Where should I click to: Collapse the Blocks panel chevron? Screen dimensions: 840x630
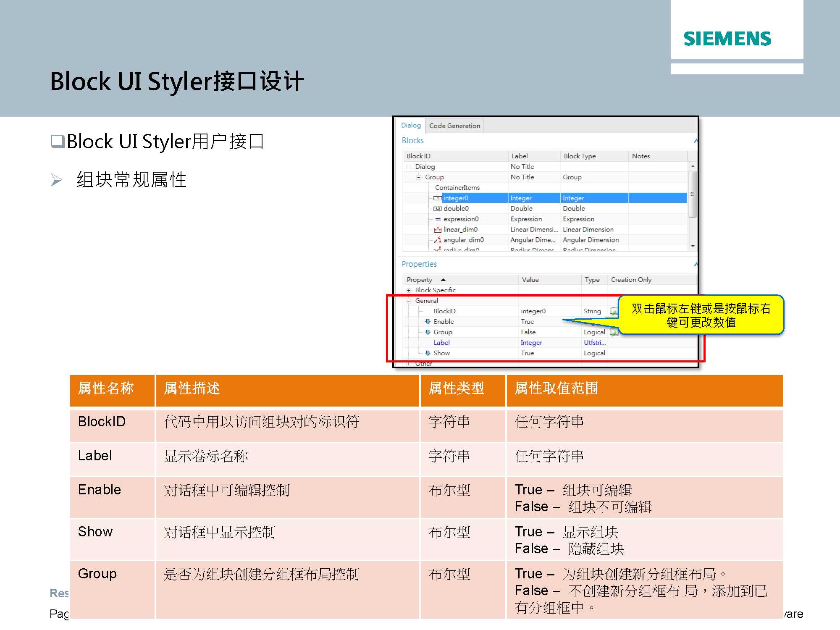pyautogui.click(x=696, y=141)
